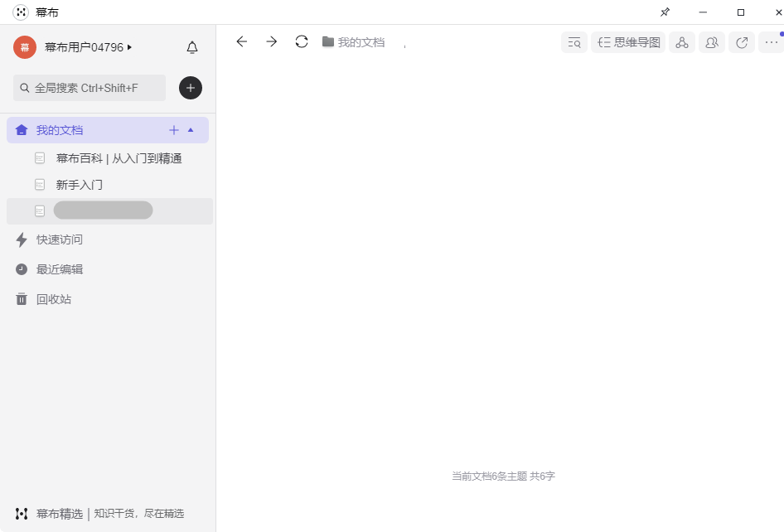Image resolution: width=784 pixels, height=532 pixels.
Task: Expand the 幕布用户04796 account menu arrow
Action: (x=129, y=47)
